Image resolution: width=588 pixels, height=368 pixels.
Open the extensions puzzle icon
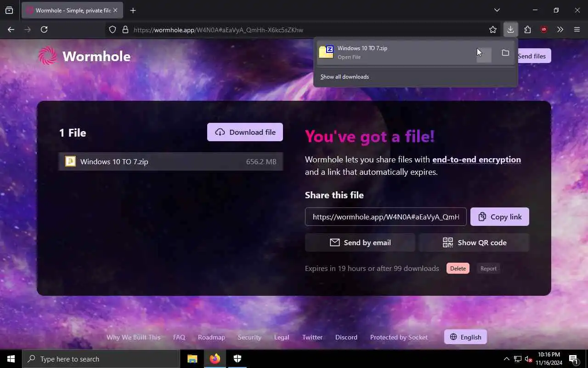pyautogui.click(x=527, y=29)
